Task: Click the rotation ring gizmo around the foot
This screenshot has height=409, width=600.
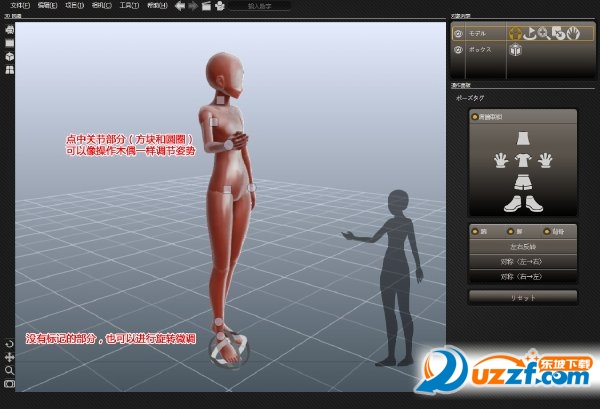Action: pos(229,350)
